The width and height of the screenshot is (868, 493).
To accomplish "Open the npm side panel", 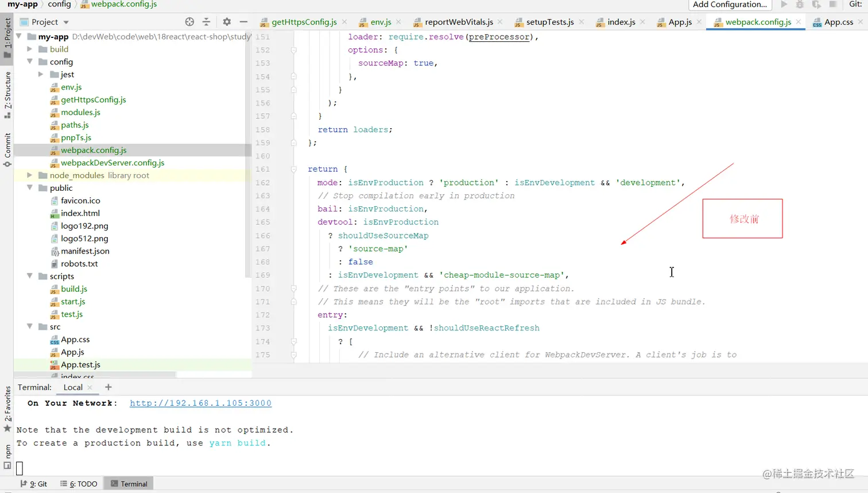I will point(7,456).
